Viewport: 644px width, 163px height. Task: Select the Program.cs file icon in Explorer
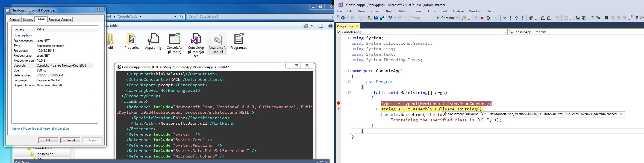tap(239, 42)
